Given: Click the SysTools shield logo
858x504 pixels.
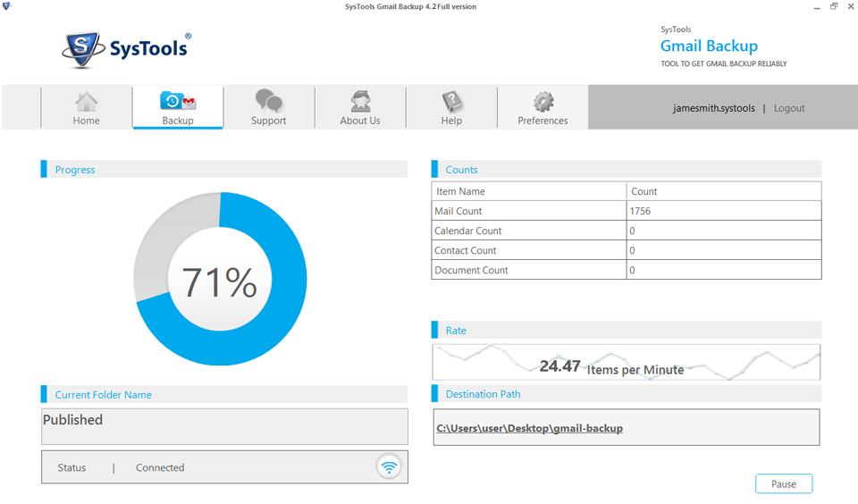Looking at the screenshot, I should click(x=82, y=49).
